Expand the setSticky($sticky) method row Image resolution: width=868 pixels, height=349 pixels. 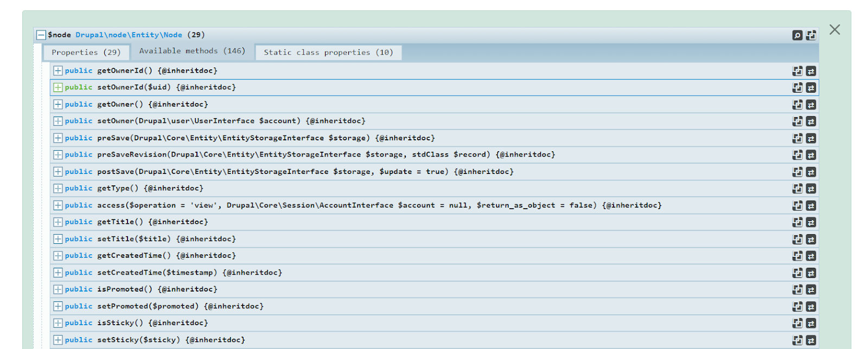(x=58, y=340)
